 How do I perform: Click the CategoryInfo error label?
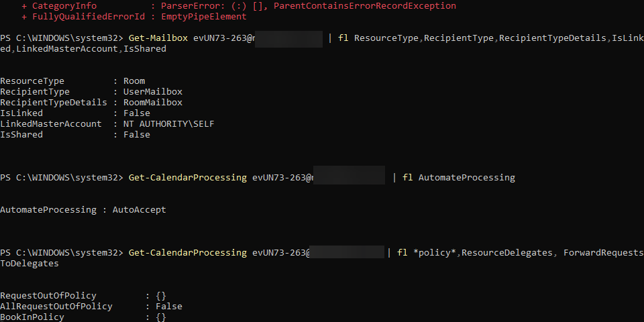click(x=64, y=6)
